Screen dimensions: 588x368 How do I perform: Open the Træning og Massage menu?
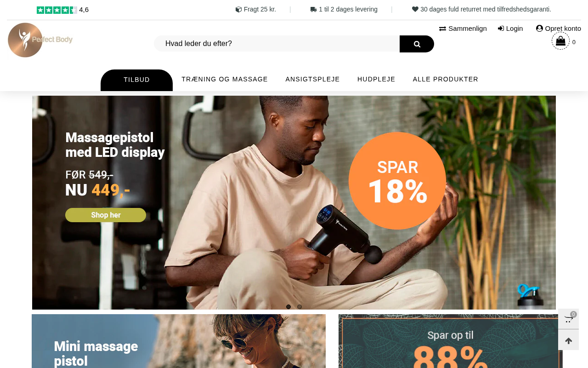225,79
